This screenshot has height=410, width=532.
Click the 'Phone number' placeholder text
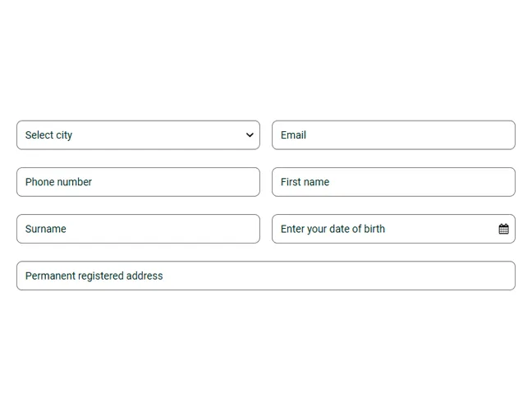58,182
